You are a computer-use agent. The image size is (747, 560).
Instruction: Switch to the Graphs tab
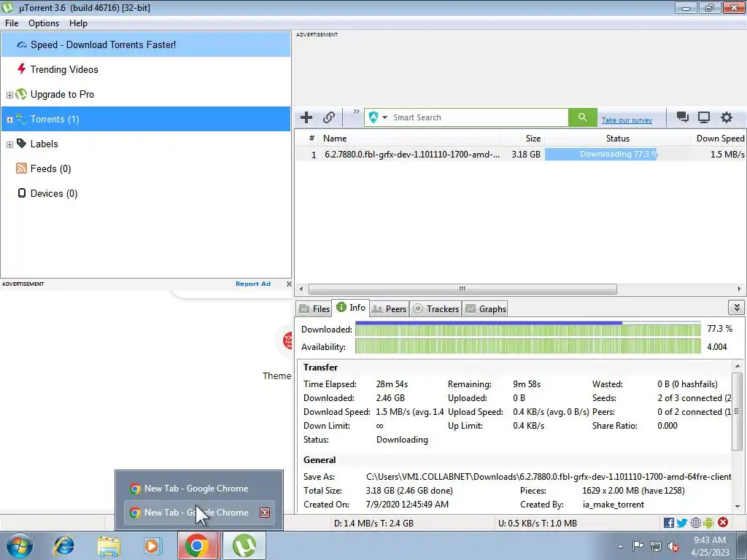coord(485,308)
